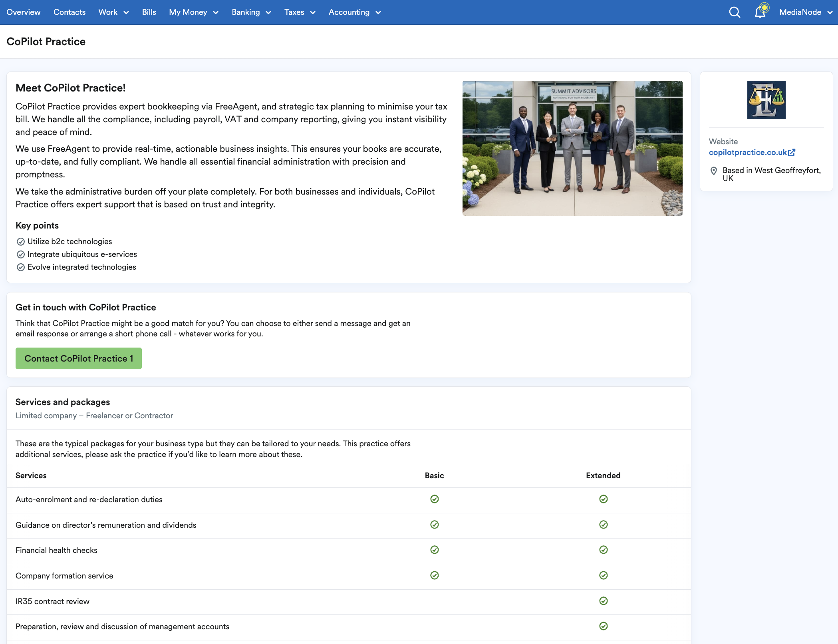Click Basic tick for Financial health checks
Viewport: 838px width, 644px height.
(x=435, y=550)
